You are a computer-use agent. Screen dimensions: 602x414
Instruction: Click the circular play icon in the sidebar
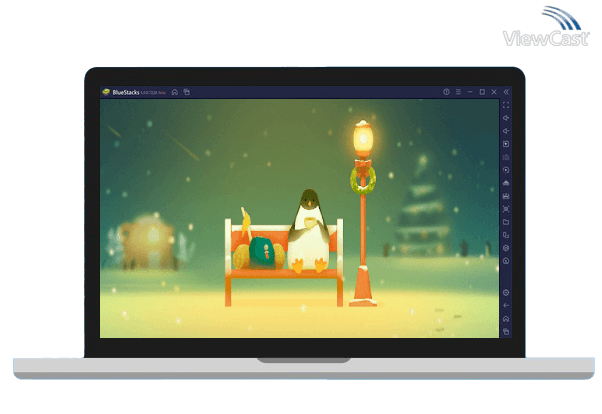(506, 170)
